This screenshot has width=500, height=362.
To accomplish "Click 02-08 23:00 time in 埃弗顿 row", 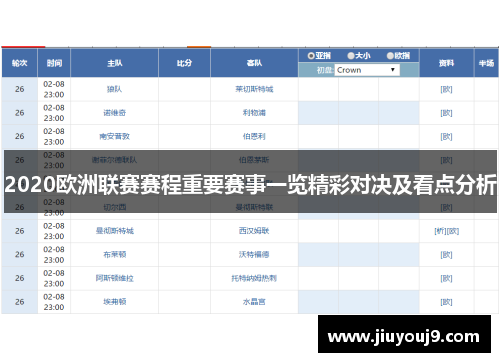I will coord(54,302).
